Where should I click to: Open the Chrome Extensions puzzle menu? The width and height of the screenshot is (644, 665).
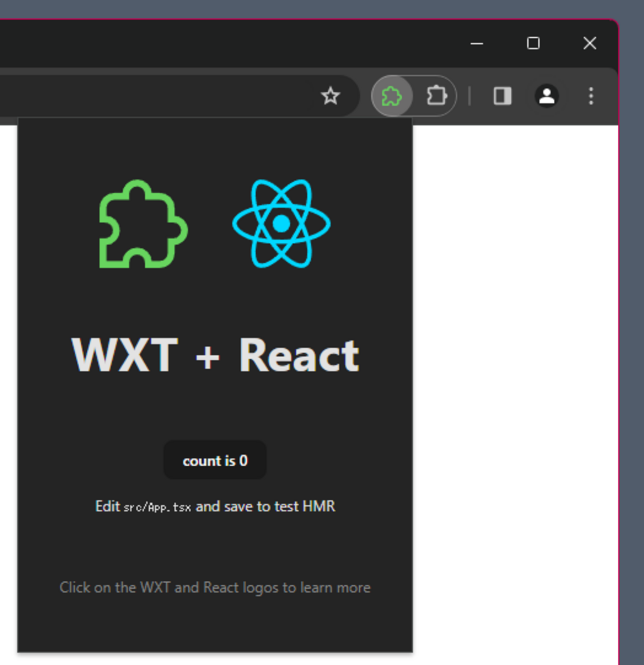(436, 96)
